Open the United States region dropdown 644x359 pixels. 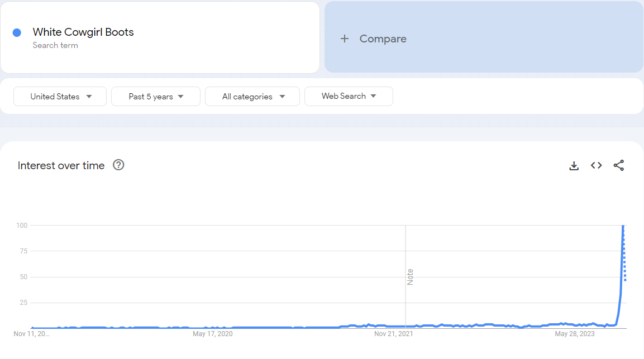tap(60, 97)
